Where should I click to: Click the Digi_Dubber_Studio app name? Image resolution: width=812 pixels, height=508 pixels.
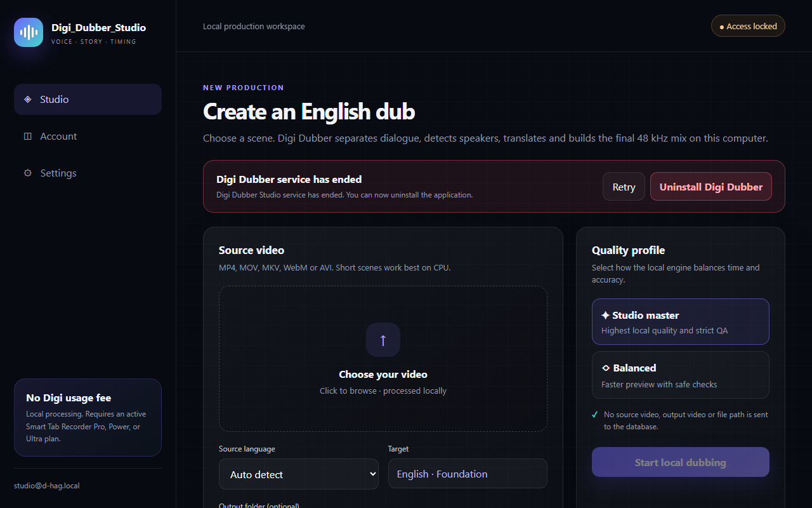click(x=99, y=28)
